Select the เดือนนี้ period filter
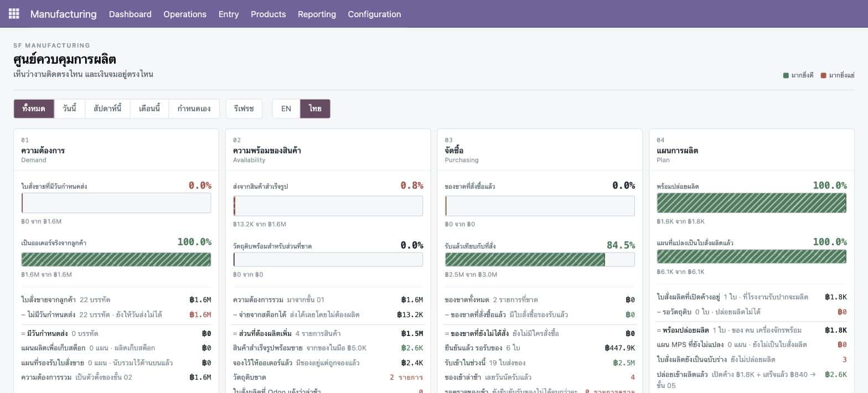This screenshot has height=393, width=868. pos(149,108)
